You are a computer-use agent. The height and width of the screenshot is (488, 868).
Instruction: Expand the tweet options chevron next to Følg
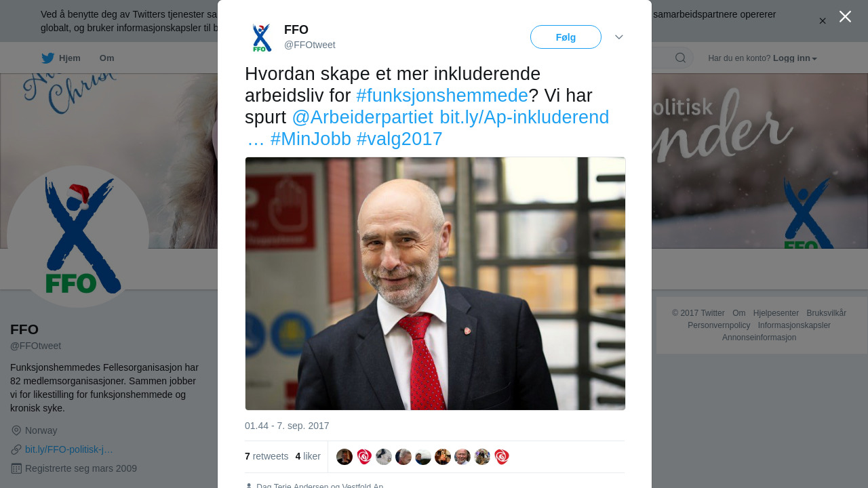pos(619,37)
